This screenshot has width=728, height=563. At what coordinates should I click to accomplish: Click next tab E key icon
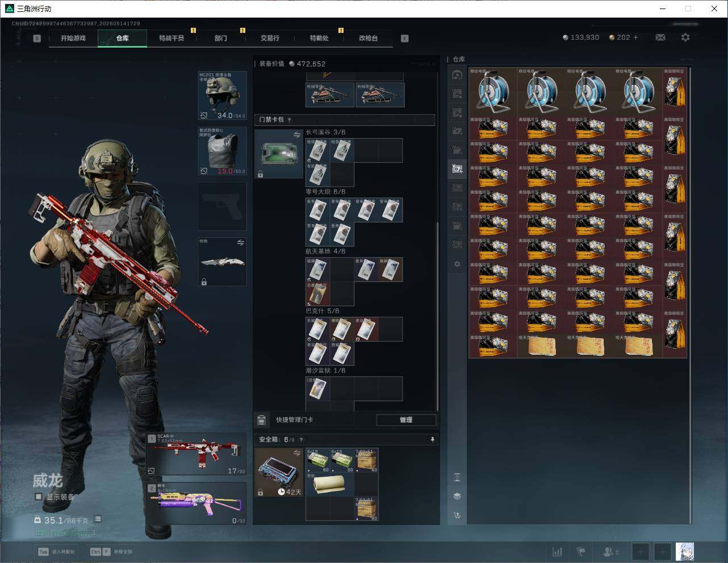tap(405, 39)
